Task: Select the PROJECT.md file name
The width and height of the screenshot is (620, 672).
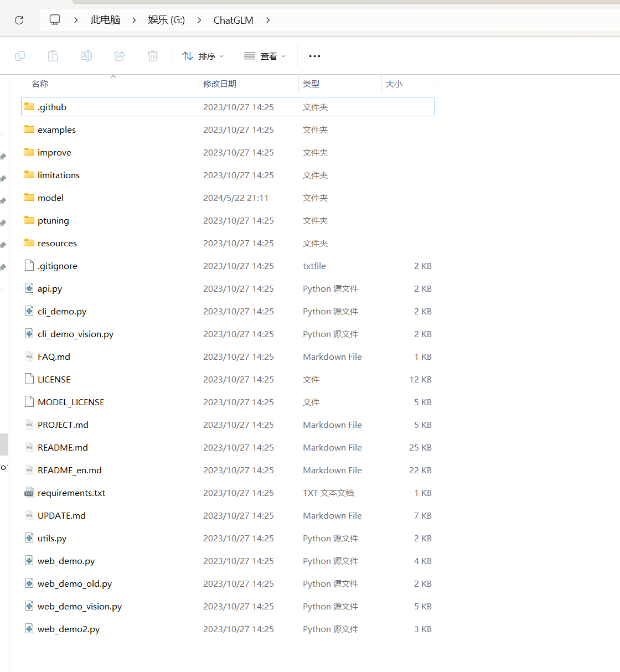Action: pos(63,425)
